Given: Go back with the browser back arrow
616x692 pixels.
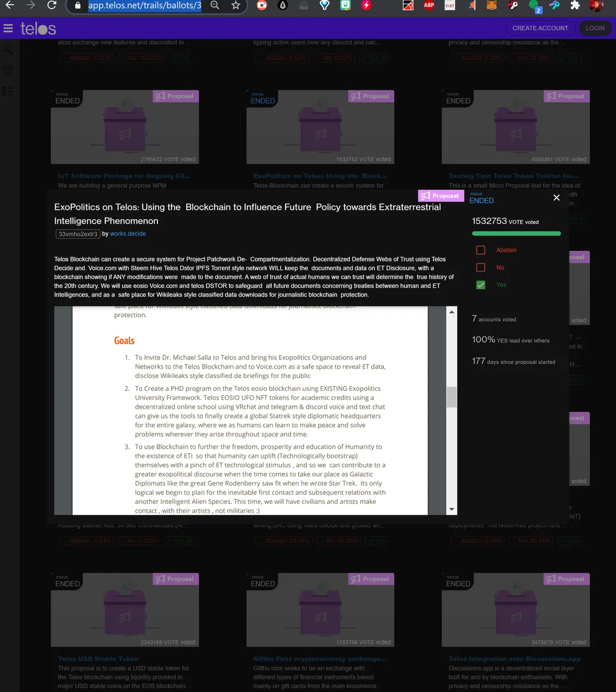Looking at the screenshot, I should click(x=10, y=5).
